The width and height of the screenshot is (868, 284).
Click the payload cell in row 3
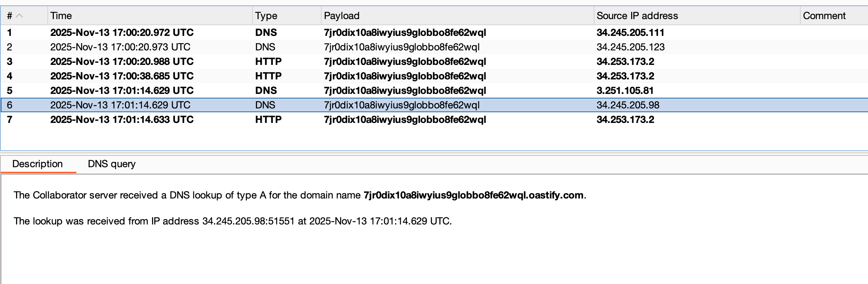click(405, 61)
